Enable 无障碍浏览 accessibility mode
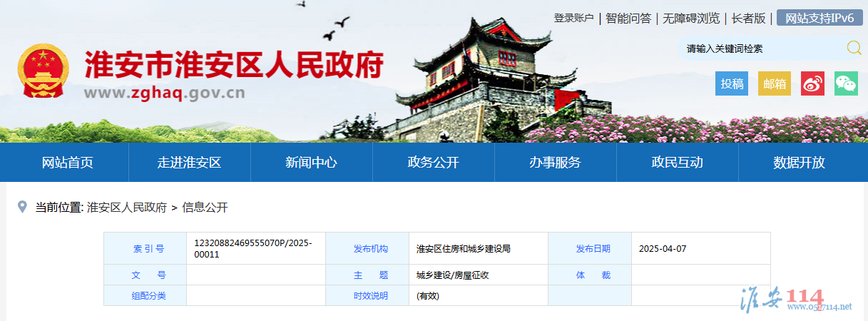868x321 pixels. point(691,19)
